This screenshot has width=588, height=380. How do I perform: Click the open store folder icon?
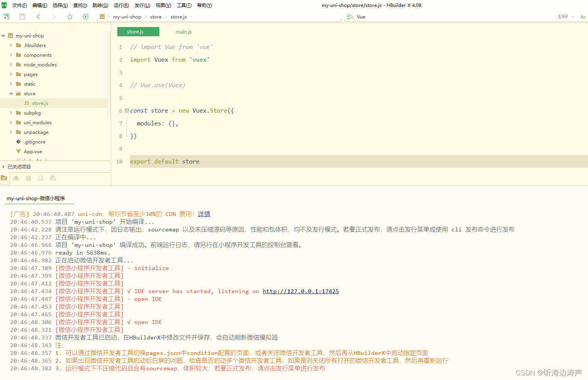(x=19, y=93)
